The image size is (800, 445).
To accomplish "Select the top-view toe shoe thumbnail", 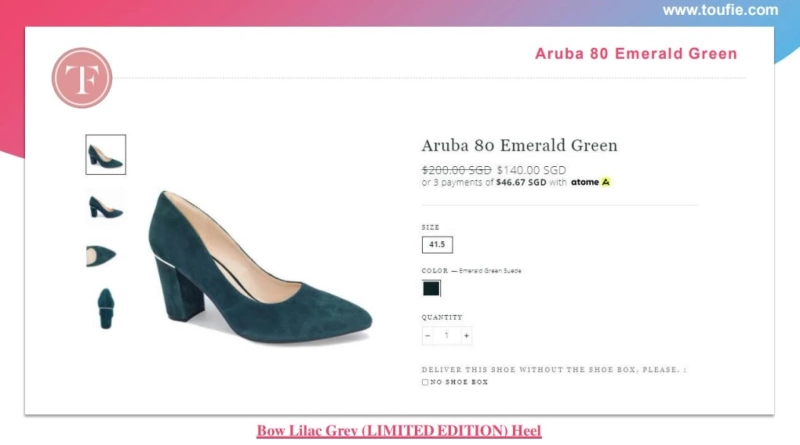I will 101,256.
